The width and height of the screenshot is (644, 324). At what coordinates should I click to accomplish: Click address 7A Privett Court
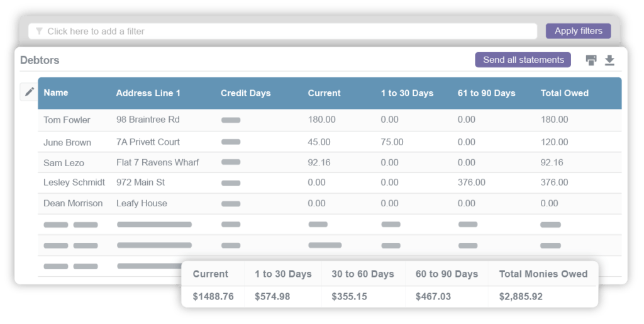[148, 142]
